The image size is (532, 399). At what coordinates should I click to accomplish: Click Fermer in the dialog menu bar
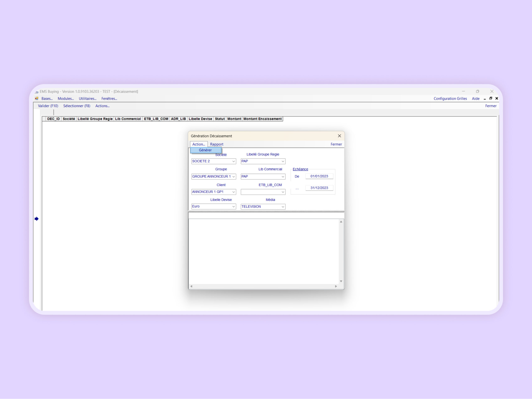point(336,144)
